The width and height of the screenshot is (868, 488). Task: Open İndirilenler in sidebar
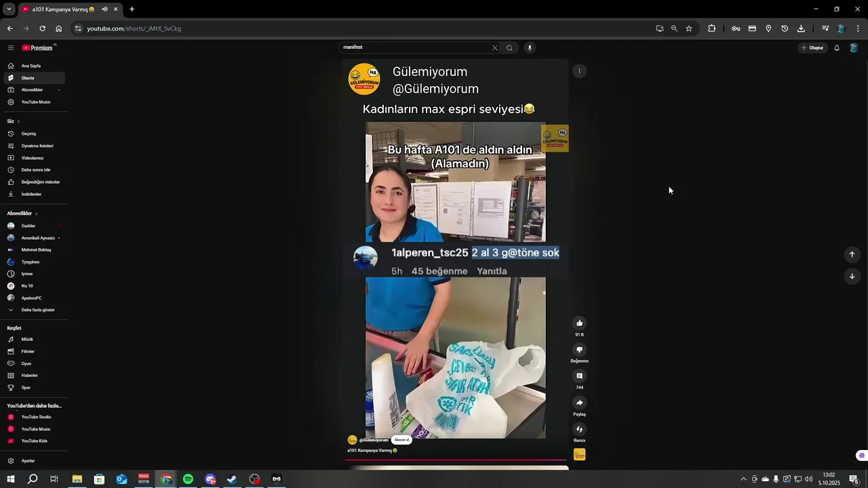[33, 195]
